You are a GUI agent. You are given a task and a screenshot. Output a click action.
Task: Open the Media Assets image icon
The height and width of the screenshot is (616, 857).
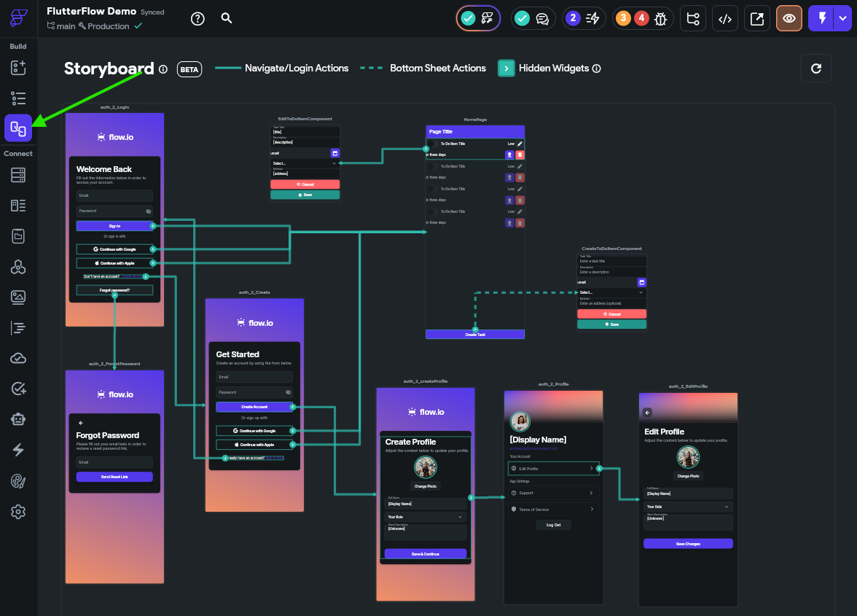tap(18, 297)
